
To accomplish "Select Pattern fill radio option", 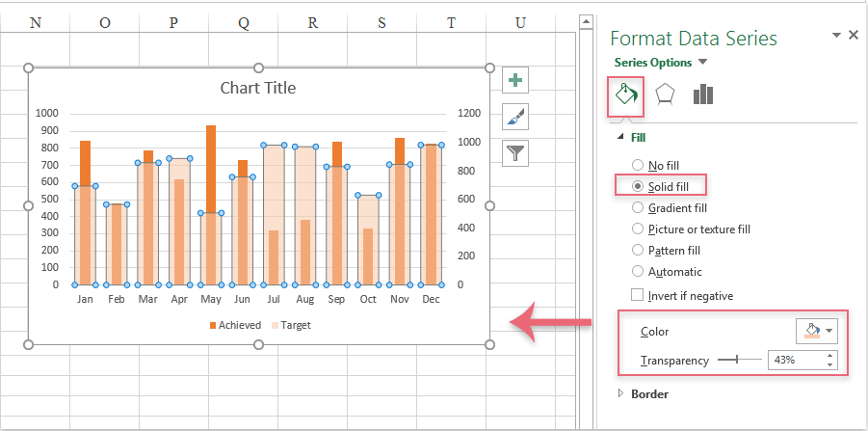I will pyautogui.click(x=637, y=251).
